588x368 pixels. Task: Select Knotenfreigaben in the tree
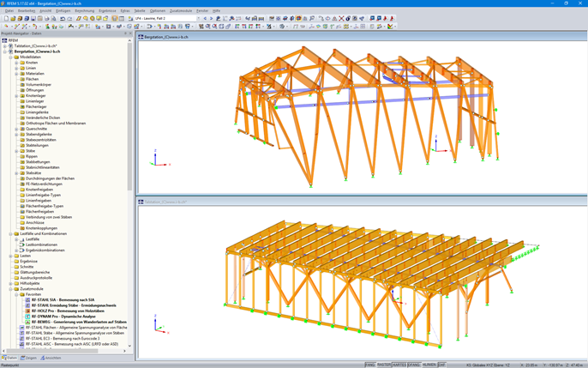(39, 190)
